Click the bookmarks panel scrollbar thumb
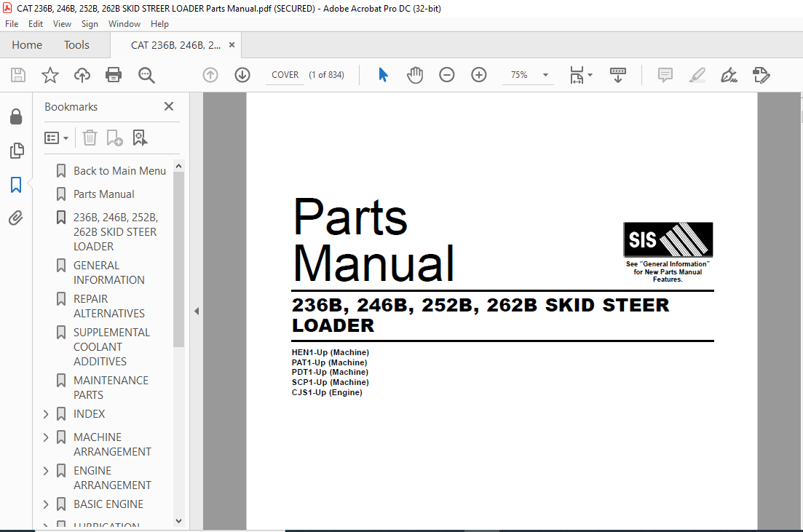This screenshot has height=532, width=803. pos(178,259)
